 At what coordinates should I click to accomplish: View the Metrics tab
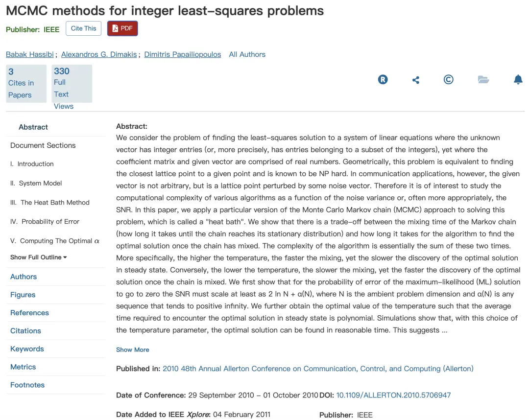23,367
